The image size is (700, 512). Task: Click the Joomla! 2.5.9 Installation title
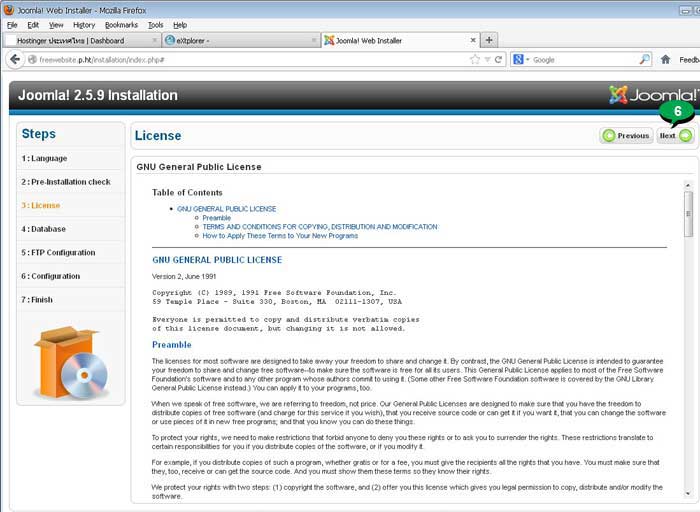(98, 95)
